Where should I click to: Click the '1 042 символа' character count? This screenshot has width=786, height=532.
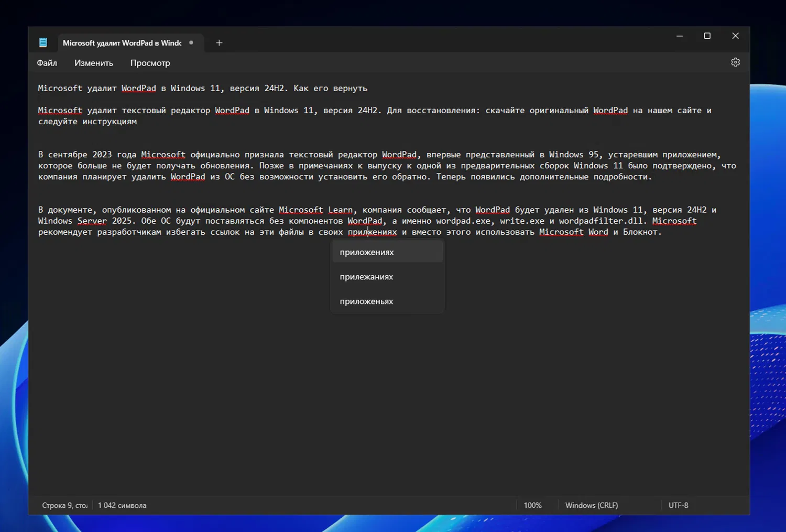122,505
